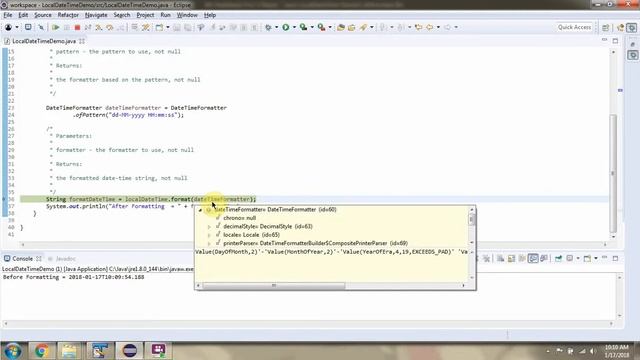Open the Back navigation history dropdown
Image resolution: width=640 pixels, height=360 pixels.
tap(438, 27)
